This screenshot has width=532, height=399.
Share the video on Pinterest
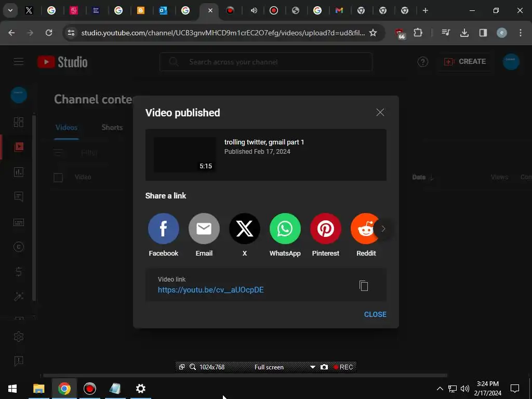tap(325, 229)
